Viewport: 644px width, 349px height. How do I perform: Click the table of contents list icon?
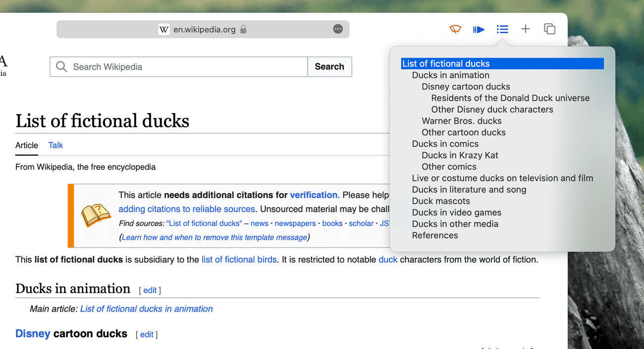tap(502, 29)
